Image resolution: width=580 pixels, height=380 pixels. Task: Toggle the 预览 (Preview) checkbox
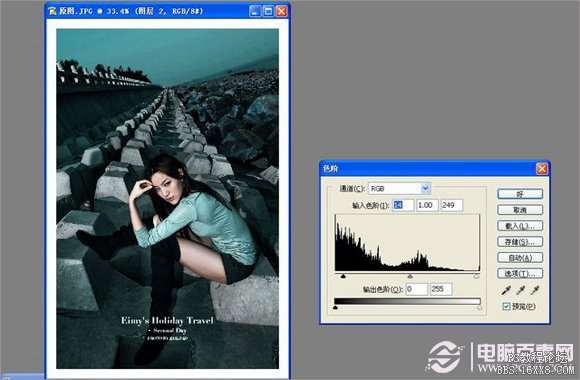[506, 306]
